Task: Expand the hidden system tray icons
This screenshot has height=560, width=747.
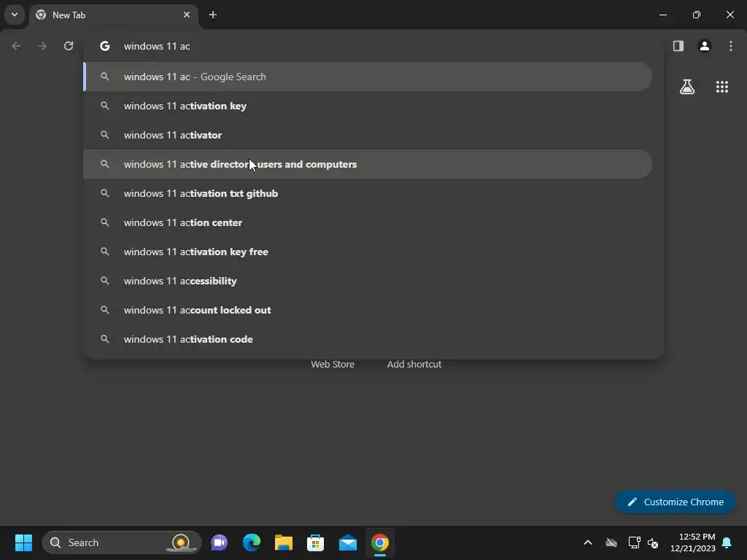Action: 588,542
